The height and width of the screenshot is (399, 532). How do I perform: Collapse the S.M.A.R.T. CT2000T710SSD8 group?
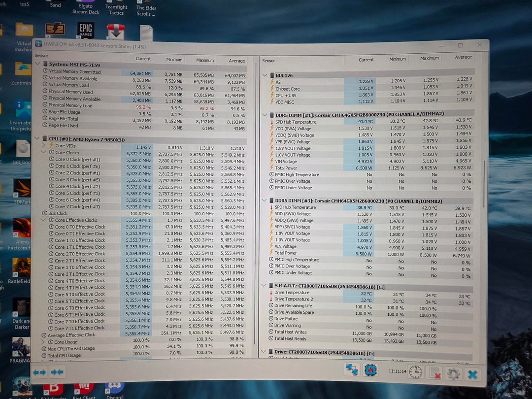[264, 285]
